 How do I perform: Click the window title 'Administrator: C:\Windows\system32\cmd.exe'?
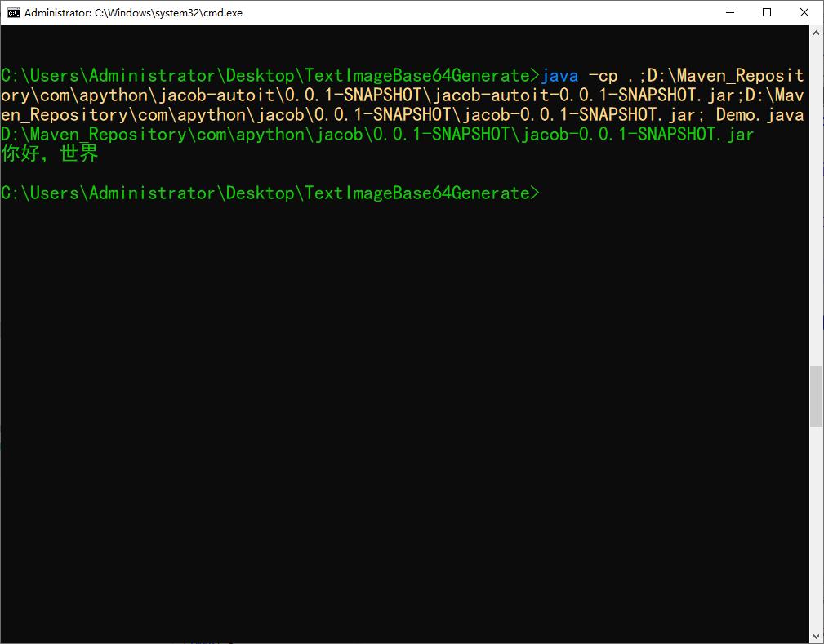[133, 12]
